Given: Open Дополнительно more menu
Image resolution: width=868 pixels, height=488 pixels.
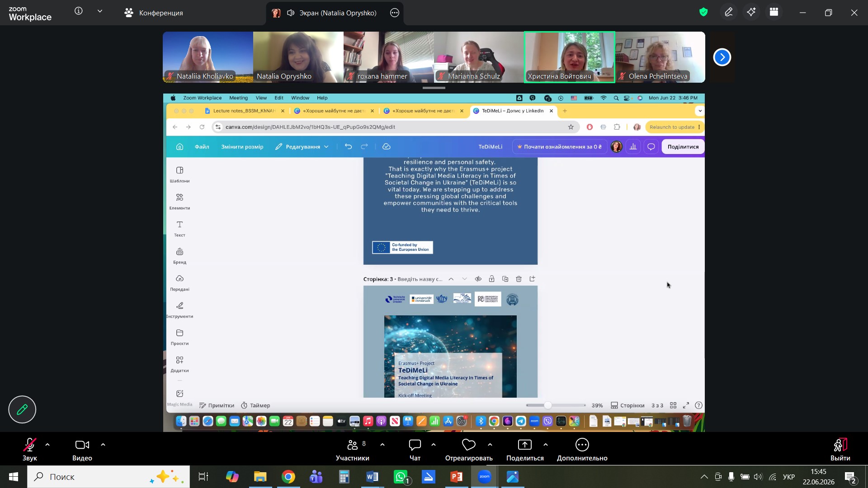Looking at the screenshot, I should tap(582, 450).
